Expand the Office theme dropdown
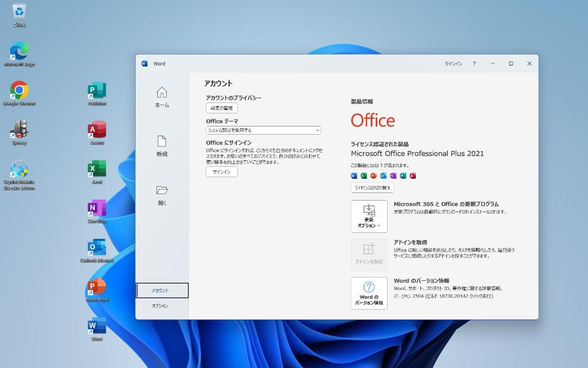Viewport: 588px width, 368px height. (x=264, y=130)
